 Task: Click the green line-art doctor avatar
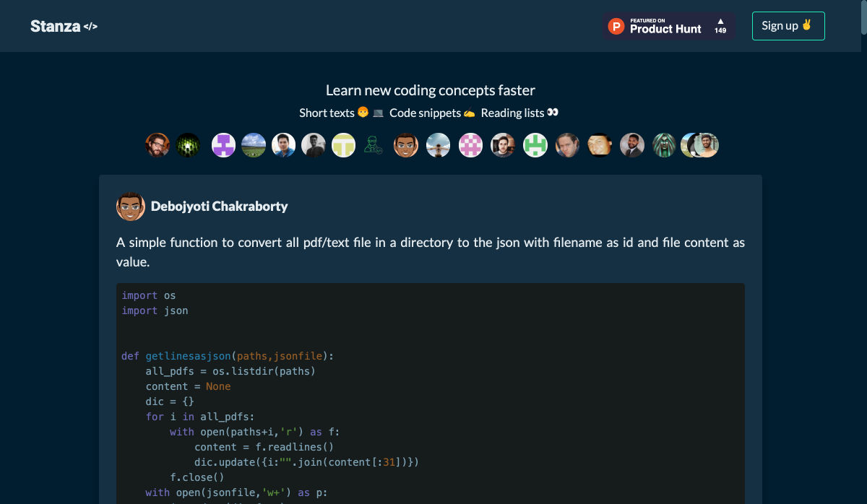(x=374, y=145)
